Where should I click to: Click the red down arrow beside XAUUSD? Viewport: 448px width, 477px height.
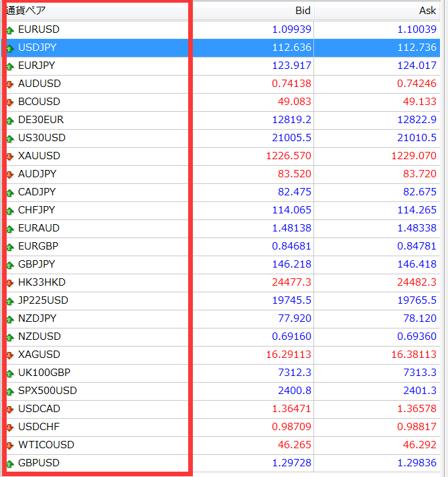point(10,157)
